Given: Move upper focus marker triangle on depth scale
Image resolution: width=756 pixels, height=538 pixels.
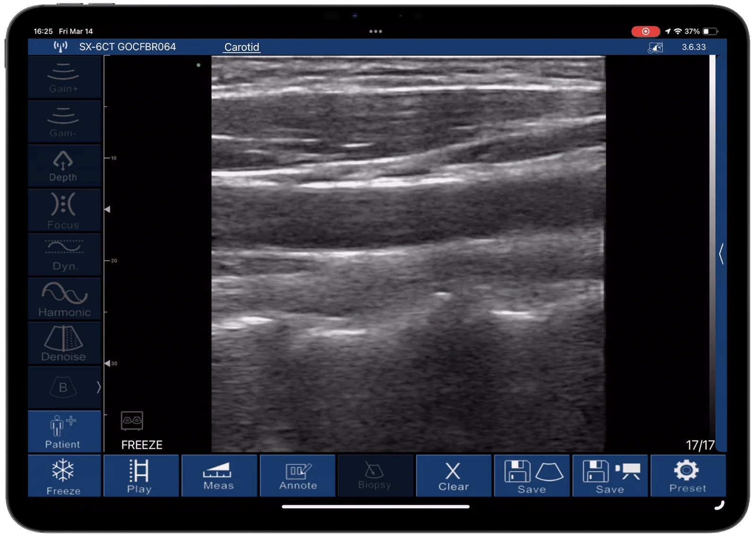Looking at the screenshot, I should pos(107,209).
